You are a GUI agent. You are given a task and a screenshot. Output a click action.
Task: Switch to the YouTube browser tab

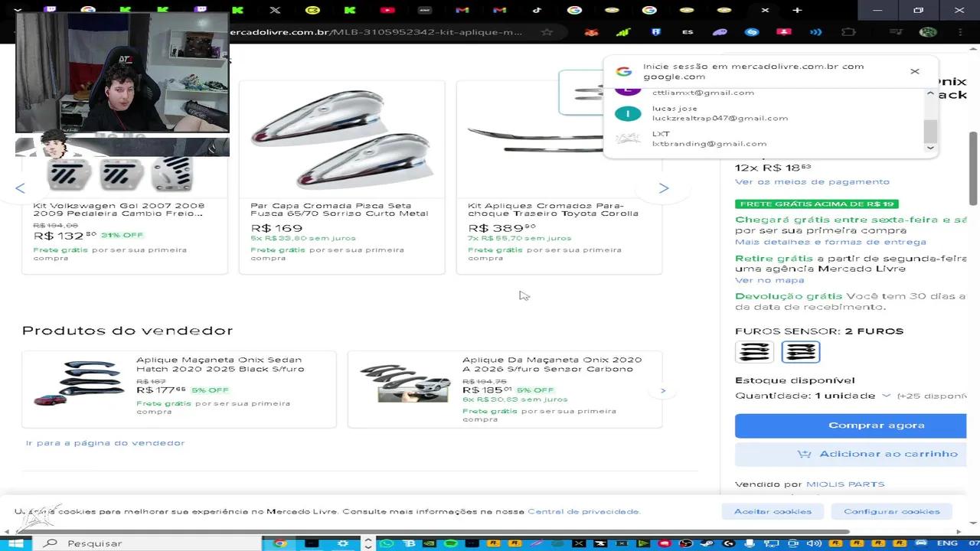point(387,10)
